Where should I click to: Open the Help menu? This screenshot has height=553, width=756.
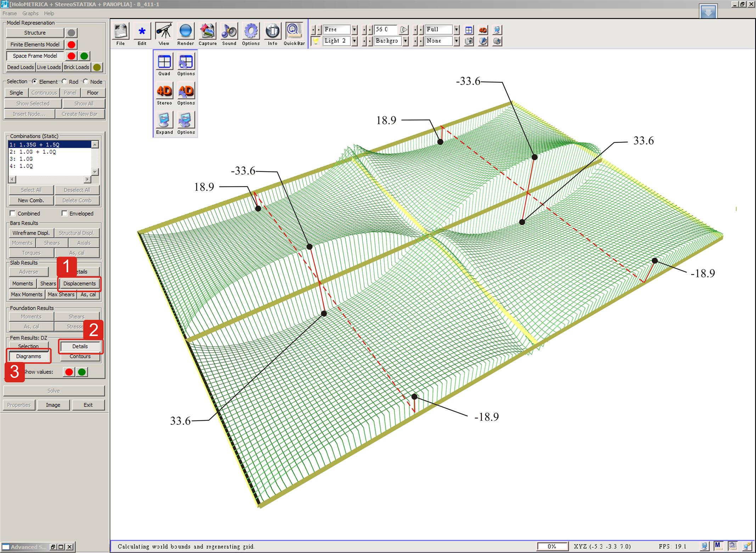pyautogui.click(x=49, y=13)
